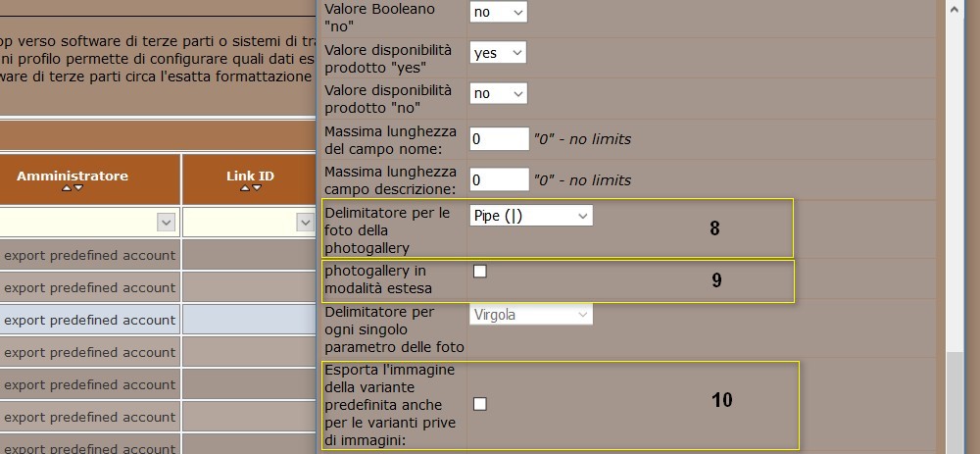Select highlighted export predefined account row
The height and width of the screenshot is (454, 980).
(158, 320)
